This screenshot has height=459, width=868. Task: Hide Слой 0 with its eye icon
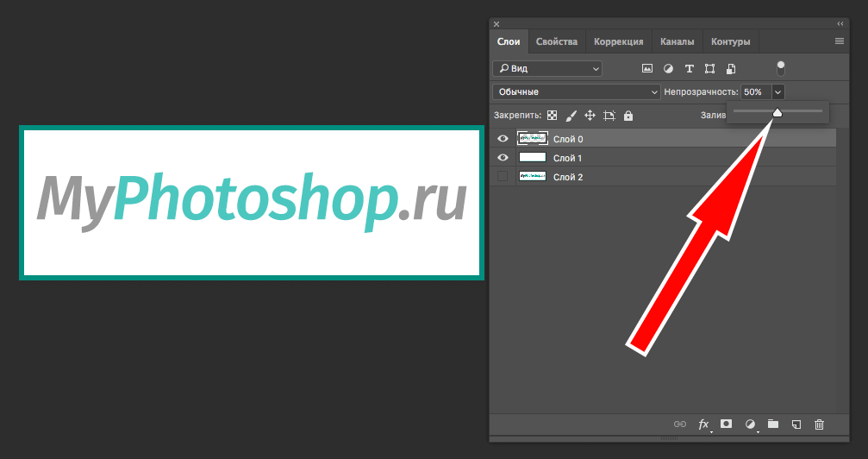click(x=503, y=138)
